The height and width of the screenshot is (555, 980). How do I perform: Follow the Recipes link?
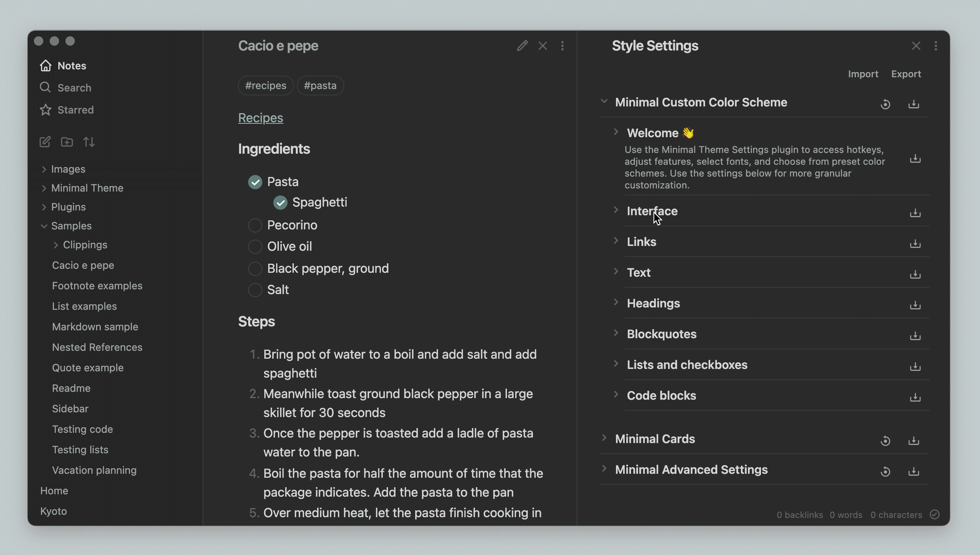[x=260, y=118]
